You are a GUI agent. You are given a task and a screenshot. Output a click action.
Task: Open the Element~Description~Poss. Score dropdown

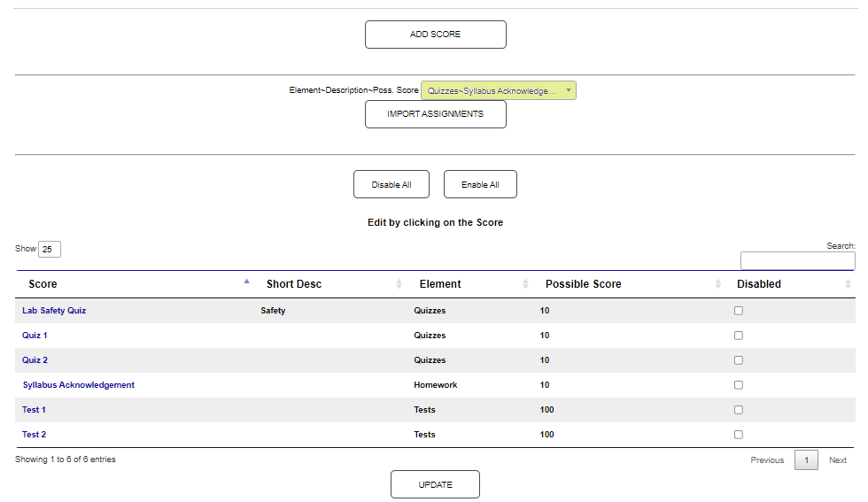click(498, 91)
